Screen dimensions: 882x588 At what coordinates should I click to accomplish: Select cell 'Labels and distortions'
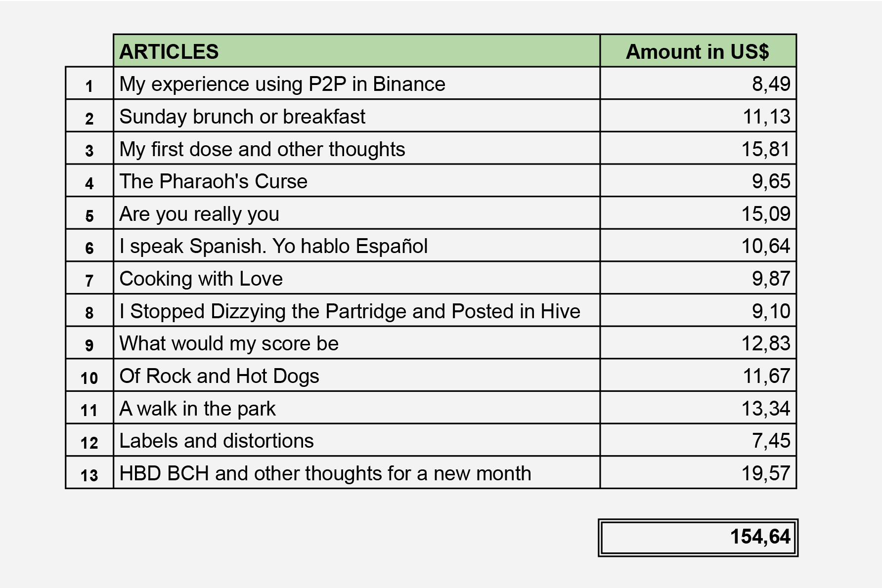coord(356,440)
